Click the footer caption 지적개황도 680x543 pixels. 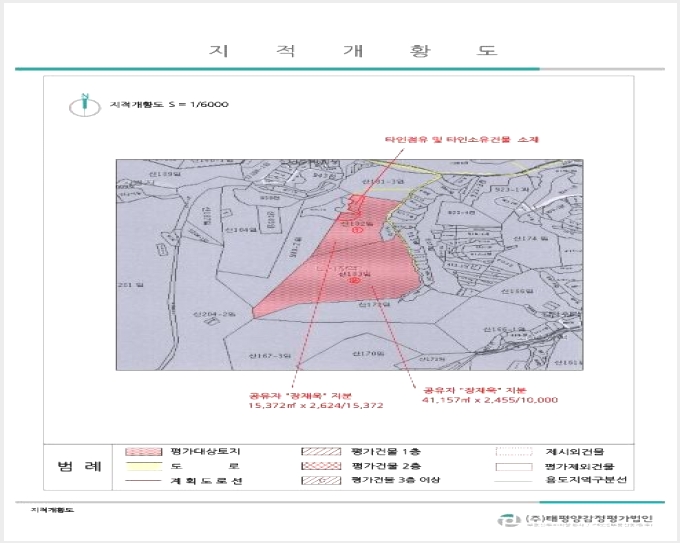click(x=52, y=510)
